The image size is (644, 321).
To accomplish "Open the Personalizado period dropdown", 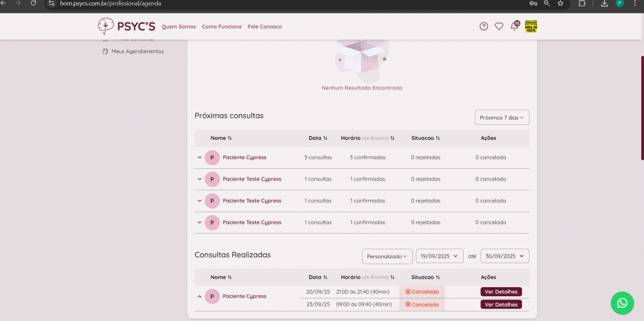I will coord(387,256).
